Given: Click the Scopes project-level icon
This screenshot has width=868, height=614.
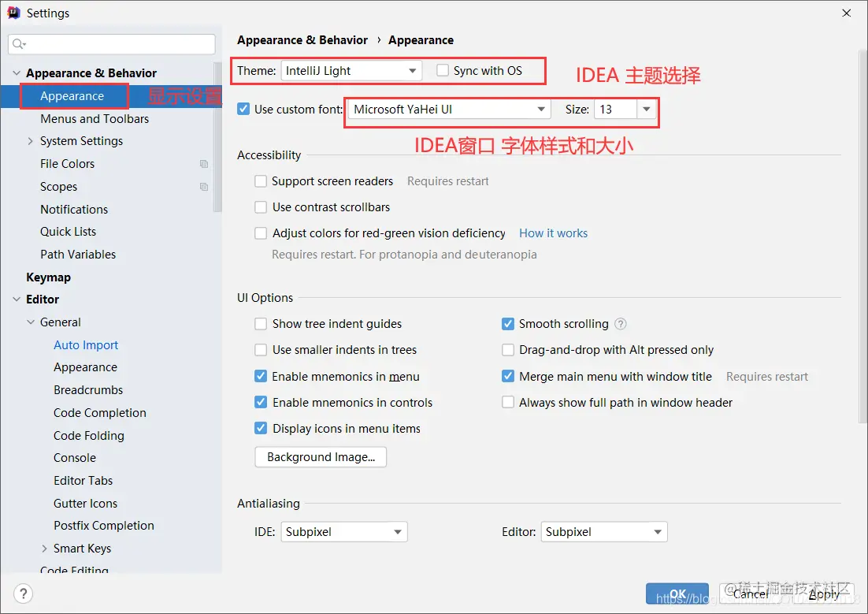Looking at the screenshot, I should coord(204,187).
